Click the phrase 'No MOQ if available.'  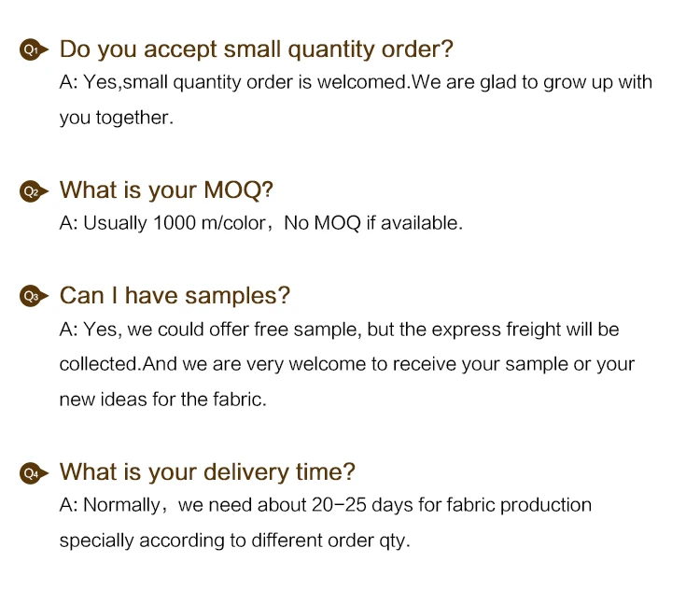[373, 223]
